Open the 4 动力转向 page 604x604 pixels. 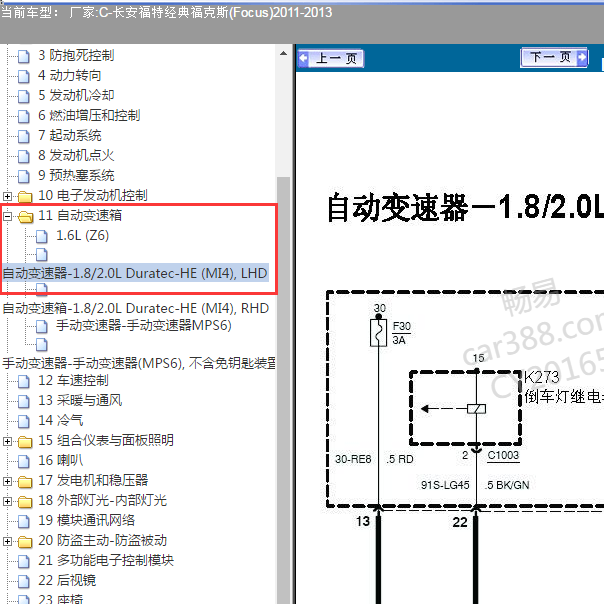70,76
